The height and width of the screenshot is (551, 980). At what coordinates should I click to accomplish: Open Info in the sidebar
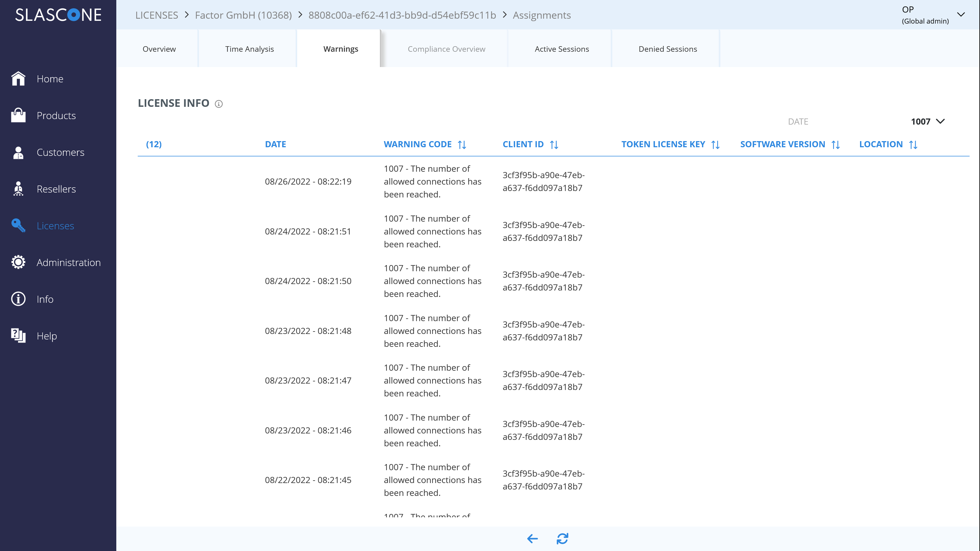(x=45, y=299)
